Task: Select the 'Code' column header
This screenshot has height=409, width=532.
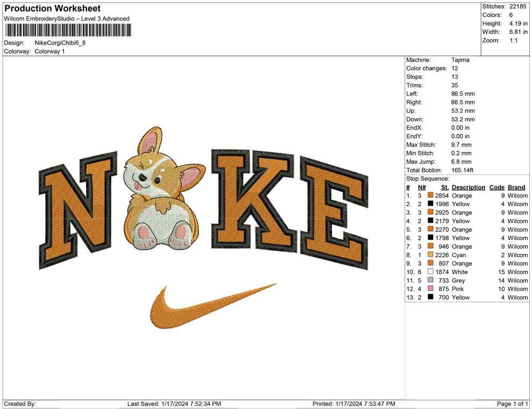Action: tap(497, 187)
